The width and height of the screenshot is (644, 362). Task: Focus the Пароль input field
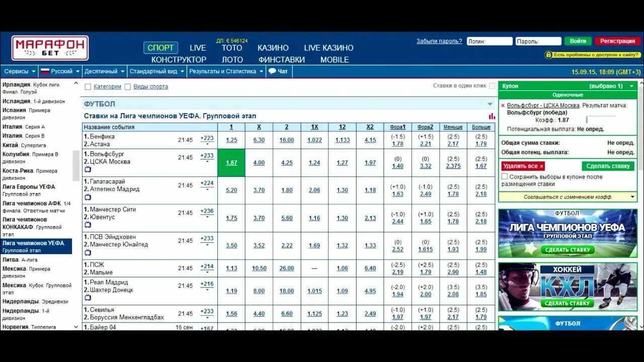(538, 41)
